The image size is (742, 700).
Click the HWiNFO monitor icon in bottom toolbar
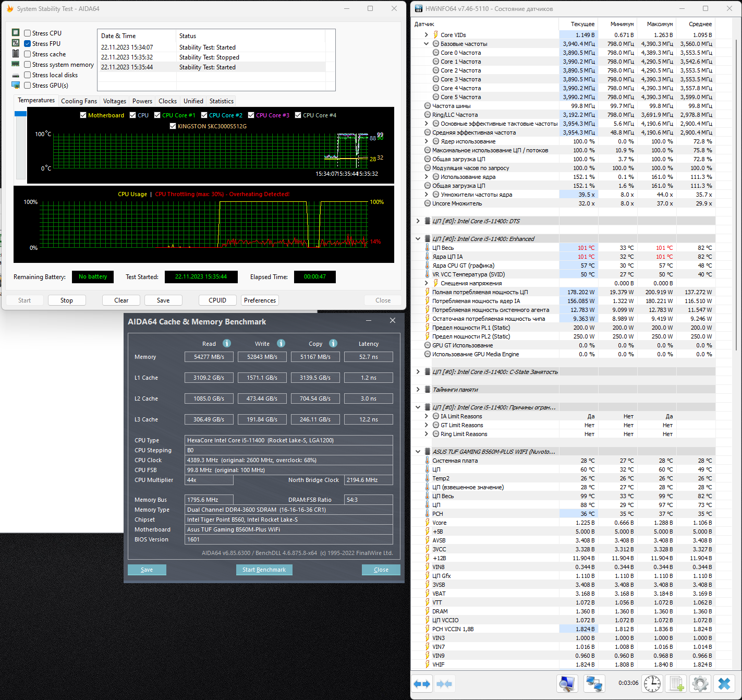pos(567,683)
